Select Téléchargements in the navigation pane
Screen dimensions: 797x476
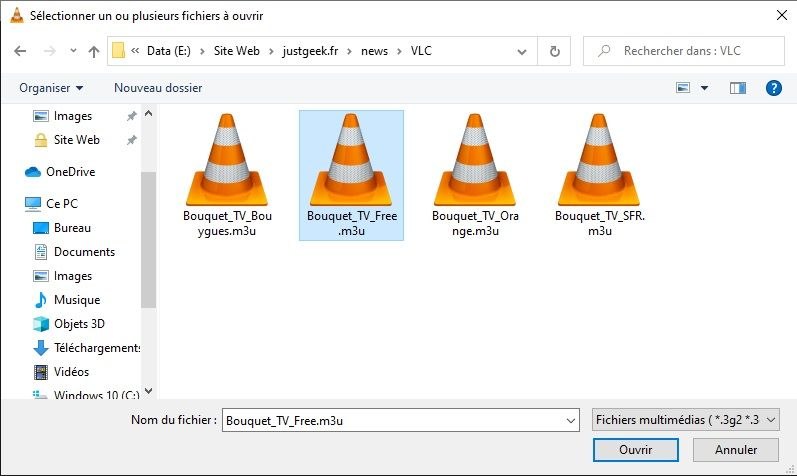point(97,348)
